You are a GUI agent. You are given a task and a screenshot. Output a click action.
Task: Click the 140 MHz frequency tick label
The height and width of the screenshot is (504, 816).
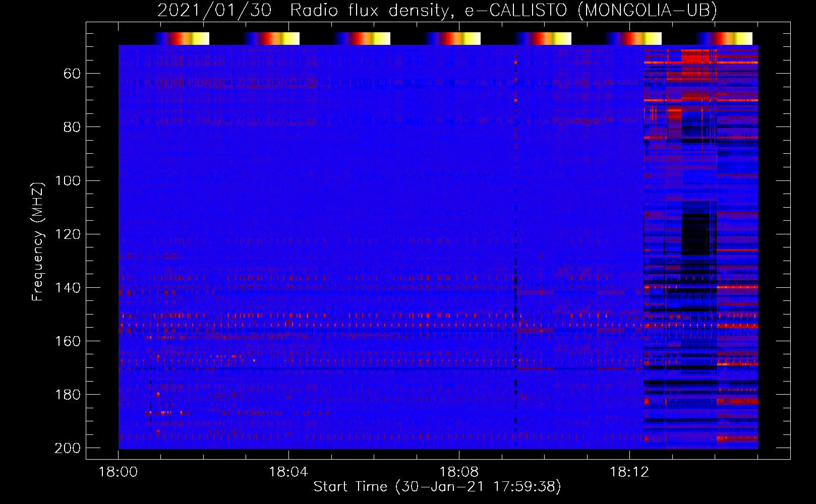click(x=68, y=288)
